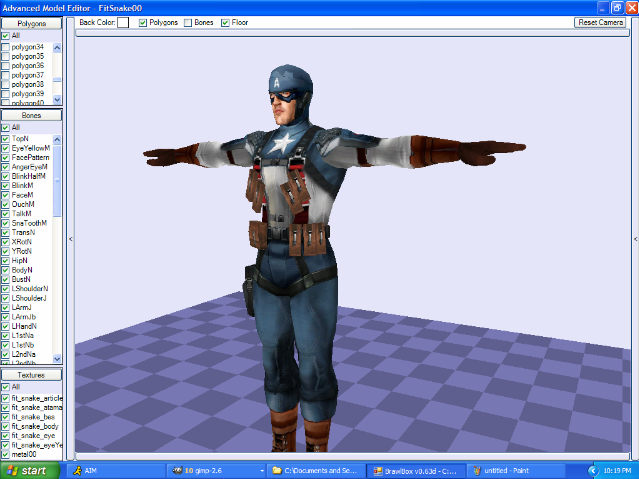Switch to AIM in the taskbar
Screen dimensions: 639x479
pyautogui.click(x=115, y=471)
